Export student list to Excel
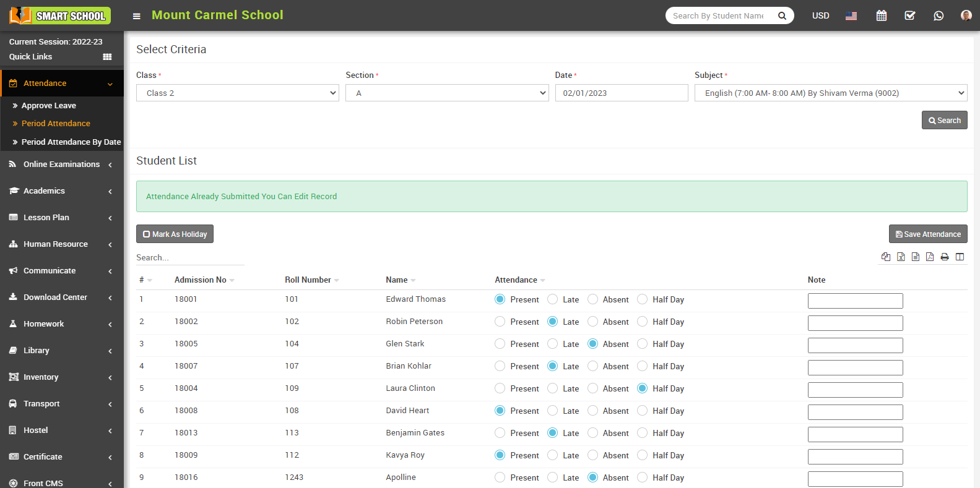 pyautogui.click(x=901, y=257)
